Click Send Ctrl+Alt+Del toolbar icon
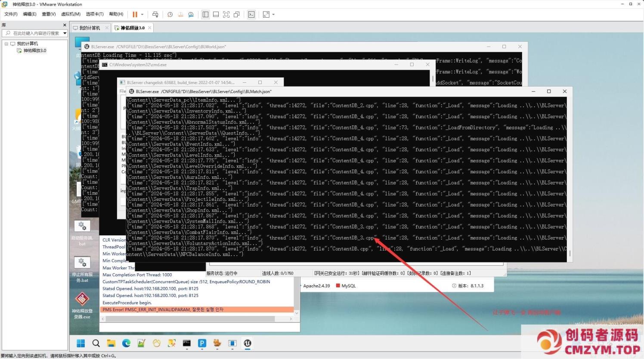 (155, 14)
